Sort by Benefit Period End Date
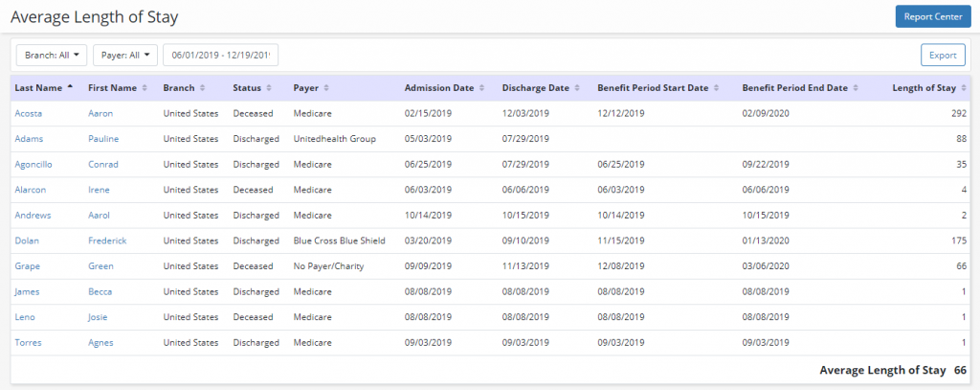This screenshot has width=980, height=390. point(857,88)
